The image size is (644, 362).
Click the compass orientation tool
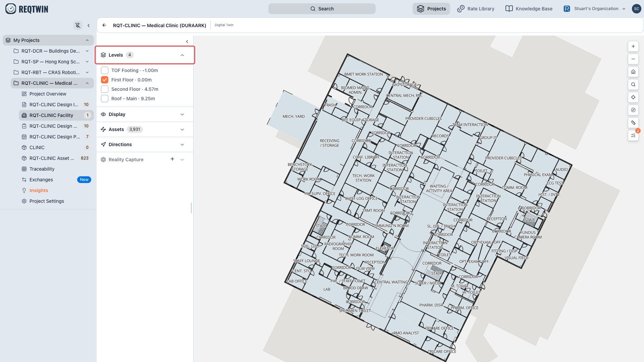coord(633,110)
